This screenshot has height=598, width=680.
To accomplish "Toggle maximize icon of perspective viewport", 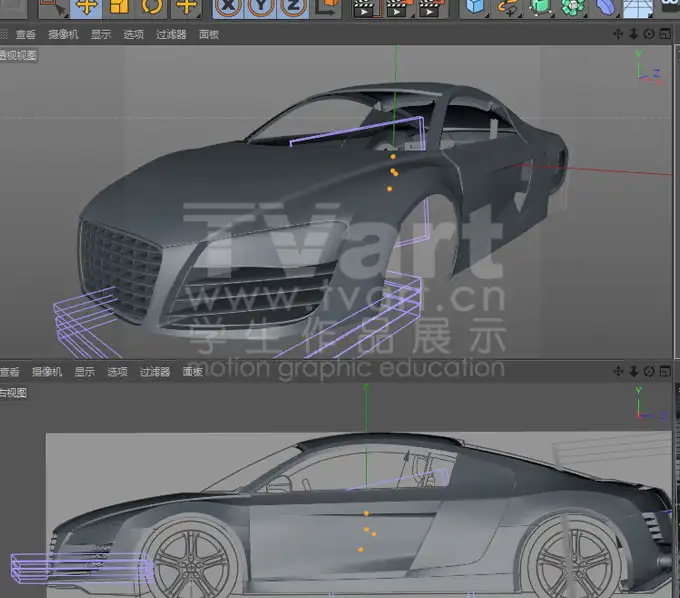I will point(665,34).
